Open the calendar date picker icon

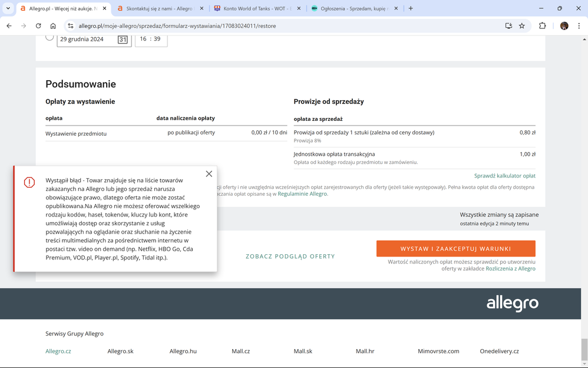pyautogui.click(x=123, y=40)
